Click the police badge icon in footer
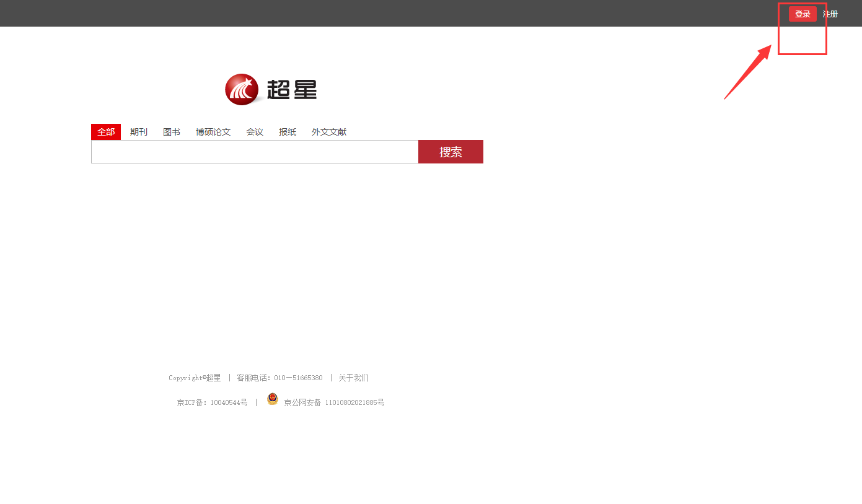This screenshot has width=862, height=504. click(273, 399)
